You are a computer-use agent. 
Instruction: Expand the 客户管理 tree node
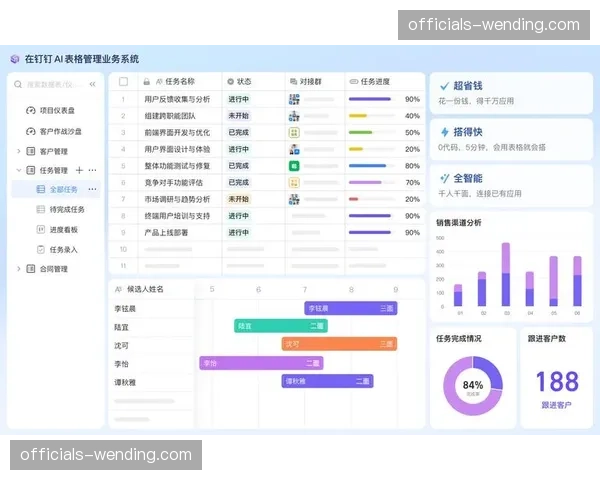18,151
